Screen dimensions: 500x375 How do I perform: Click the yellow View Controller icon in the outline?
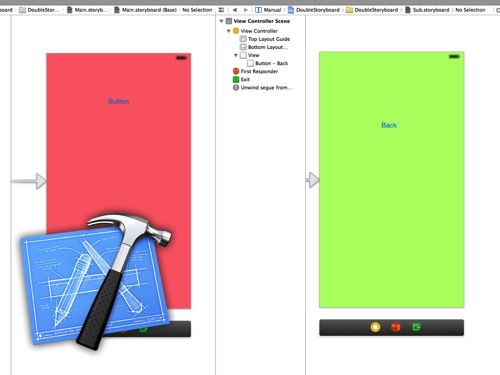[x=236, y=31]
